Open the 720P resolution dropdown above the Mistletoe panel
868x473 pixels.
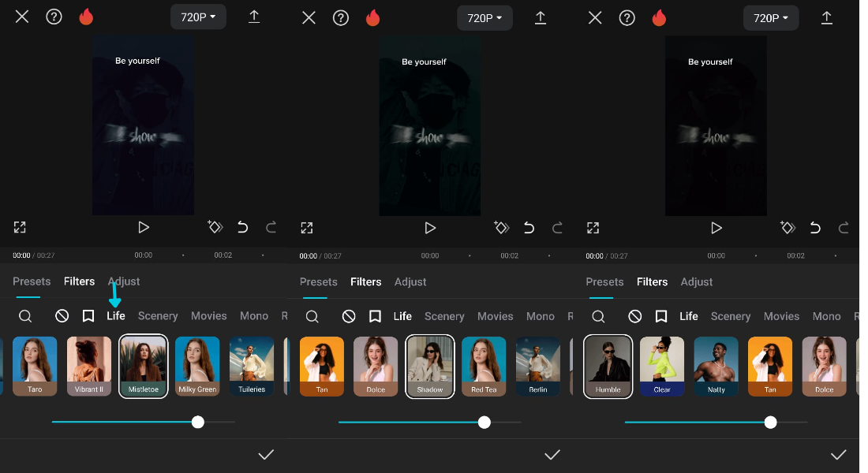pyautogui.click(x=198, y=17)
